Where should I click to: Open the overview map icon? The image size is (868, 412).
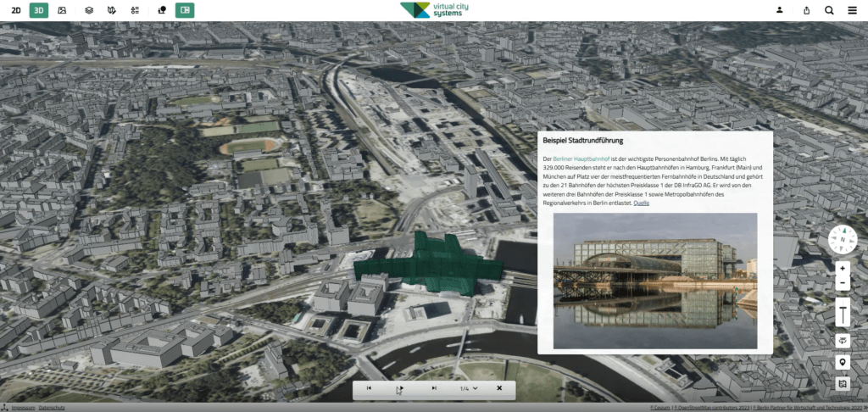coord(843,383)
